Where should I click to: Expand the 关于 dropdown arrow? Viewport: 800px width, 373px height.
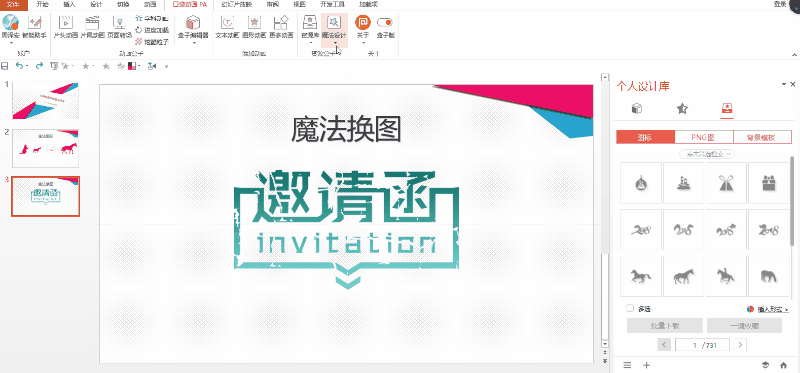point(363,43)
